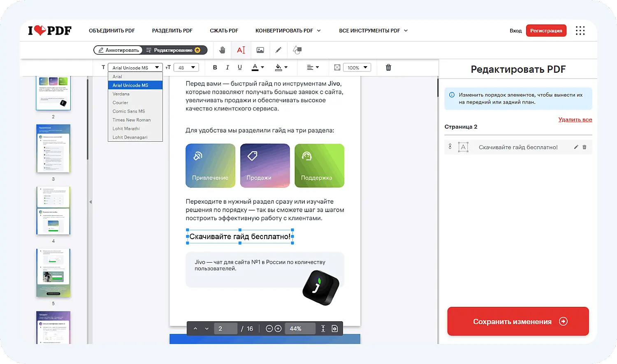
Task: Click the Поддержка card in the document
Action: (x=319, y=166)
